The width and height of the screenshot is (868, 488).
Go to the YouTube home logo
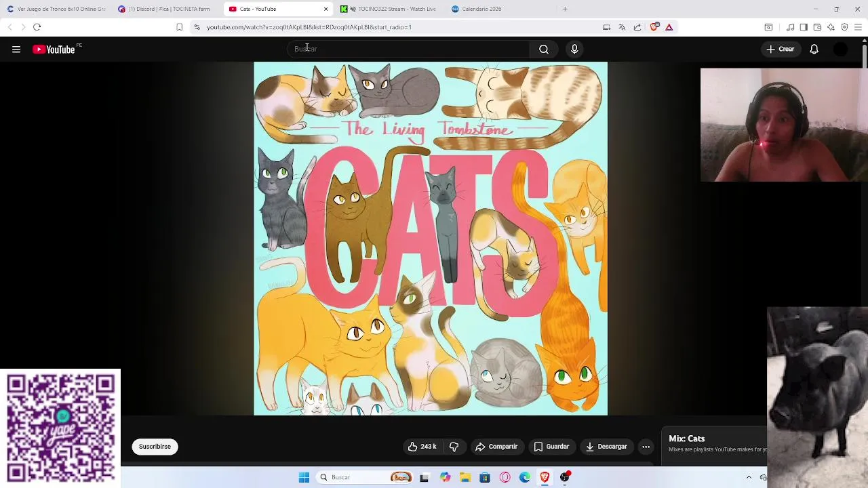point(54,49)
